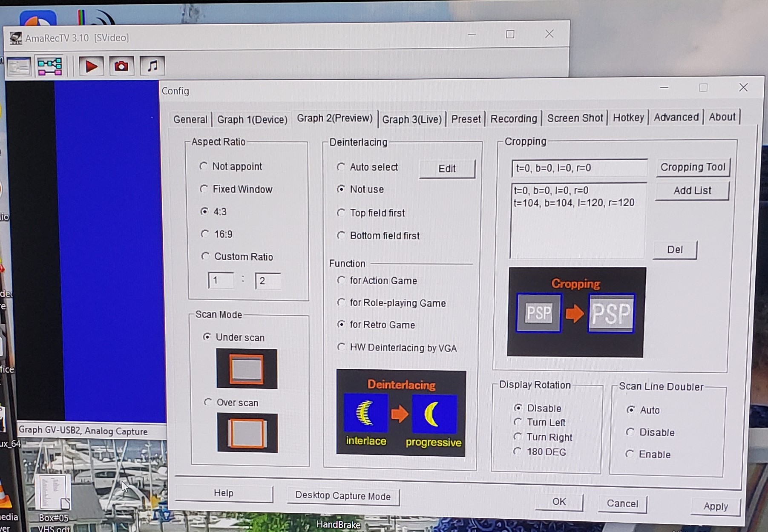
Task: Select Custom Ratio option
Action: [237, 256]
